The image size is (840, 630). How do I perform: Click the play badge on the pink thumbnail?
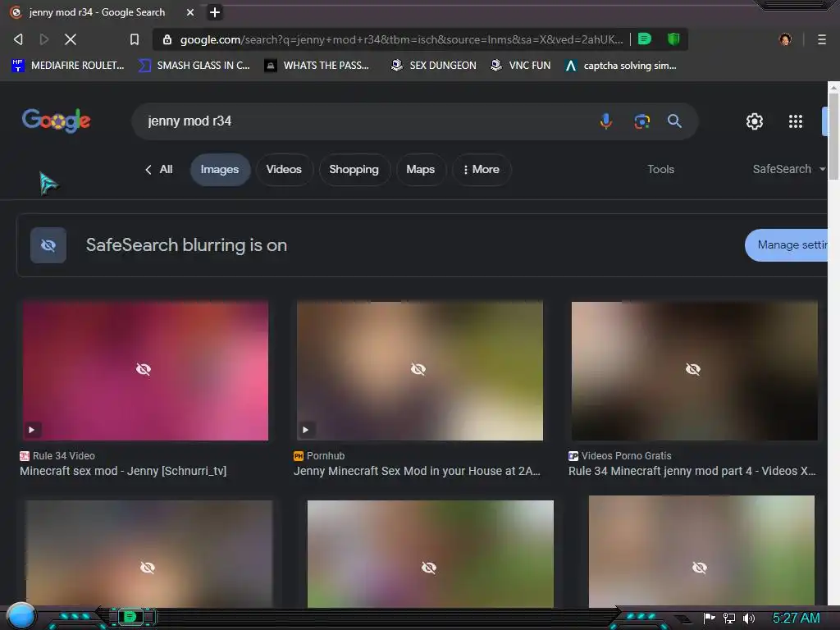pos(32,430)
